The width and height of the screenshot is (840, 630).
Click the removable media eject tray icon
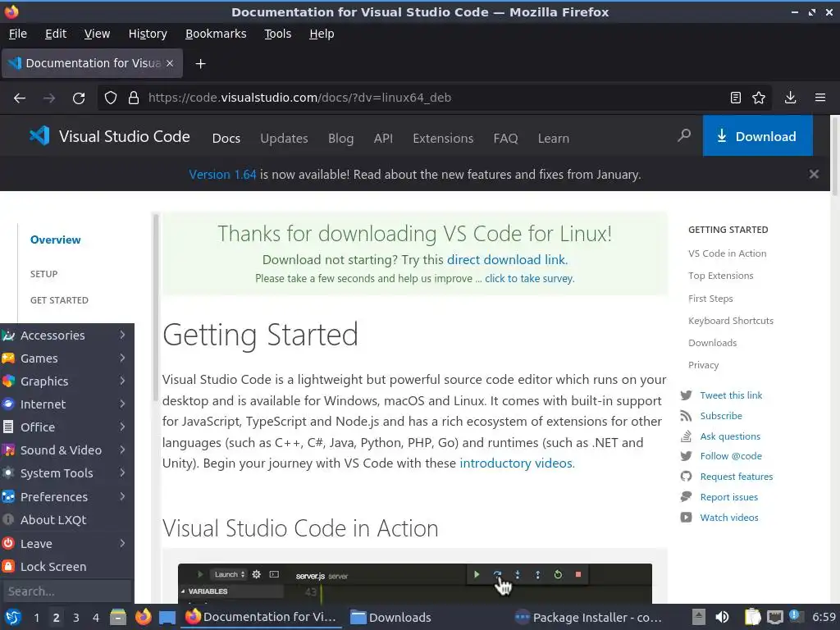tap(698, 617)
